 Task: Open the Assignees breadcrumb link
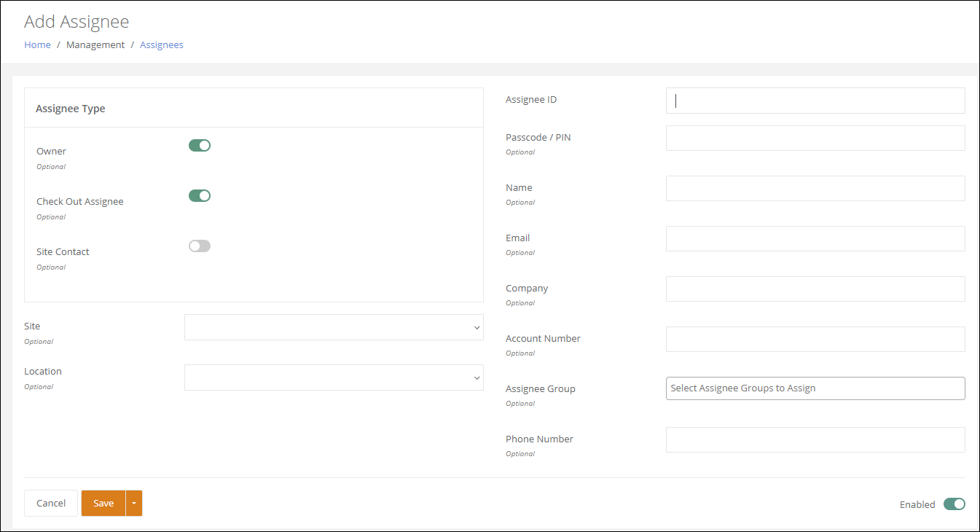click(162, 44)
